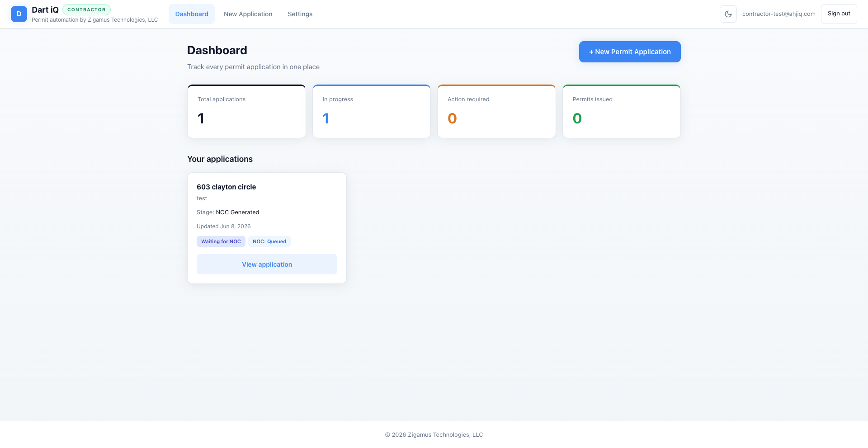Click the CONTRACTOR role badge
Screen dimensions: 868x448
pyautogui.click(x=86, y=9)
